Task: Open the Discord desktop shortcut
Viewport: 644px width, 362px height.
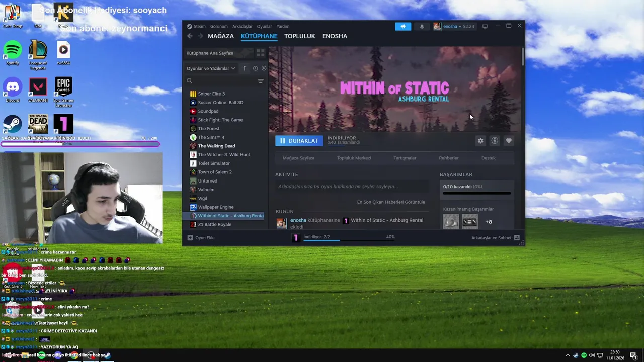Action: (13, 90)
